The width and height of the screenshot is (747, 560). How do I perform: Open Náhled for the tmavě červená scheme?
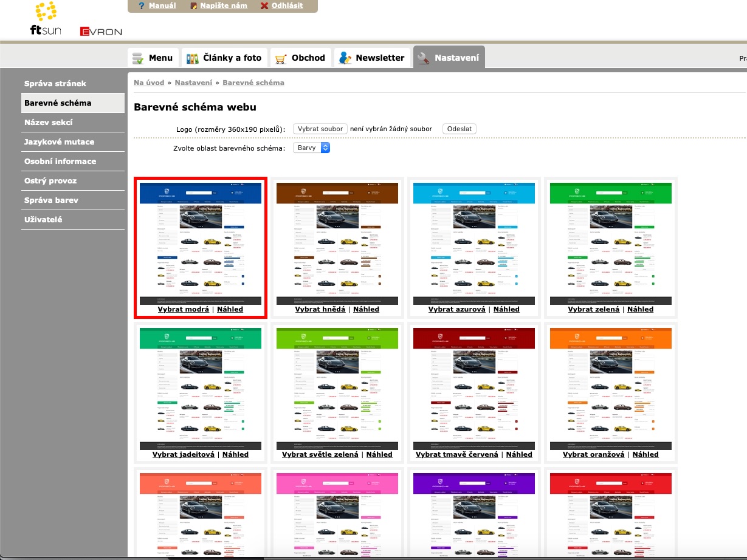519,454
